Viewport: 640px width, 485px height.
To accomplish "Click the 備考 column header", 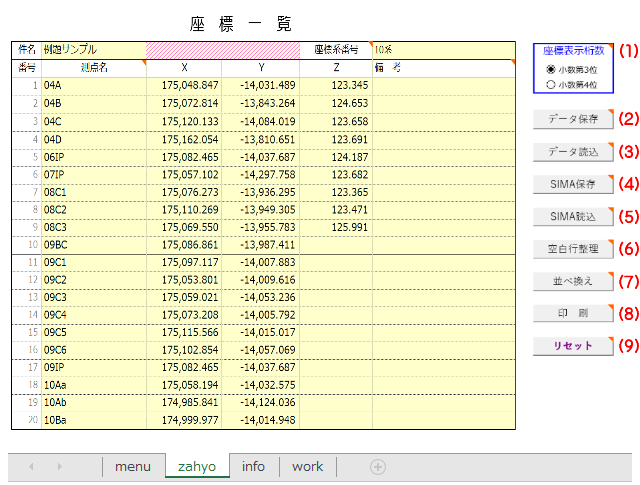I will tap(444, 68).
